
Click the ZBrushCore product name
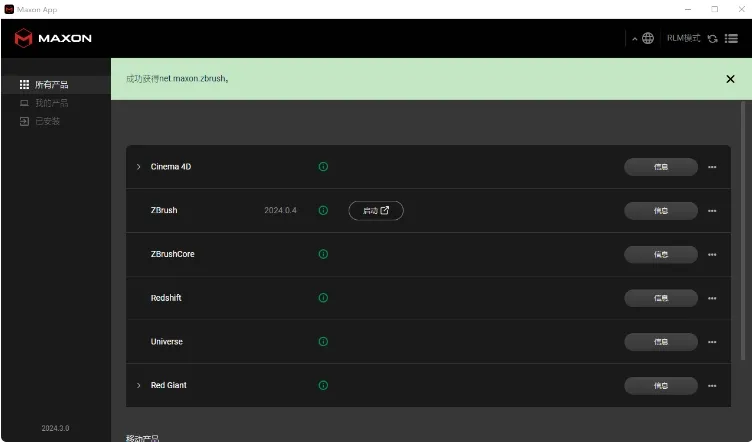pos(173,254)
